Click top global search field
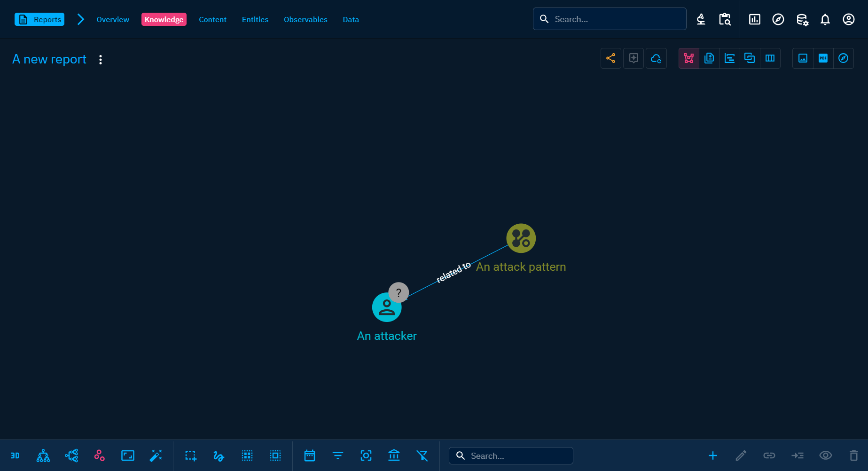 click(610, 19)
